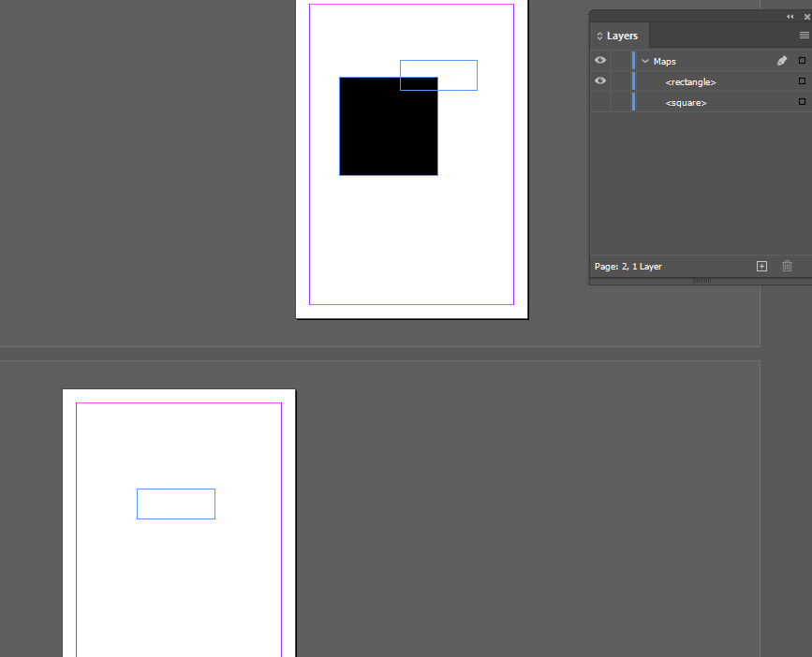The width and height of the screenshot is (812, 657).
Task: Collapse the Layers panel using the double-arrow icon
Action: click(x=790, y=16)
